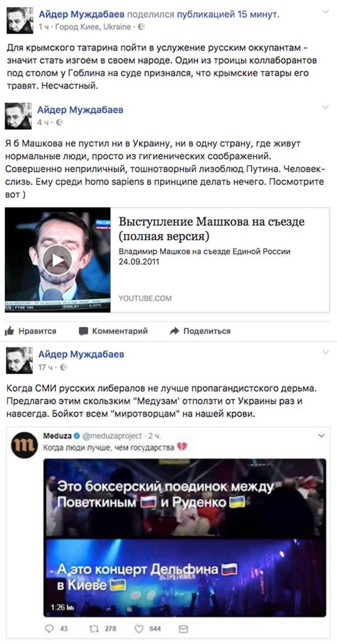Click the tweet envelope message icon
This screenshot has width=337, height=644.
point(184,628)
